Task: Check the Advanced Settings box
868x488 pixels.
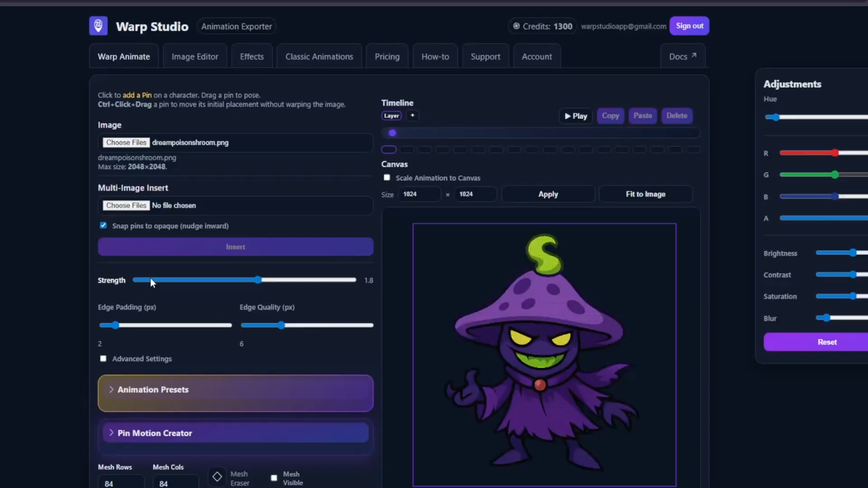Action: (x=104, y=359)
